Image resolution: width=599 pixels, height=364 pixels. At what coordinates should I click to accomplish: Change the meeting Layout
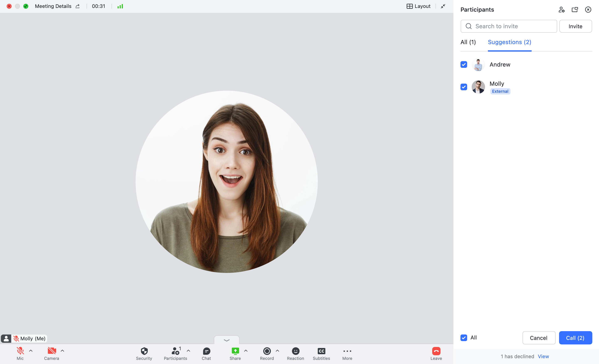pos(418,6)
